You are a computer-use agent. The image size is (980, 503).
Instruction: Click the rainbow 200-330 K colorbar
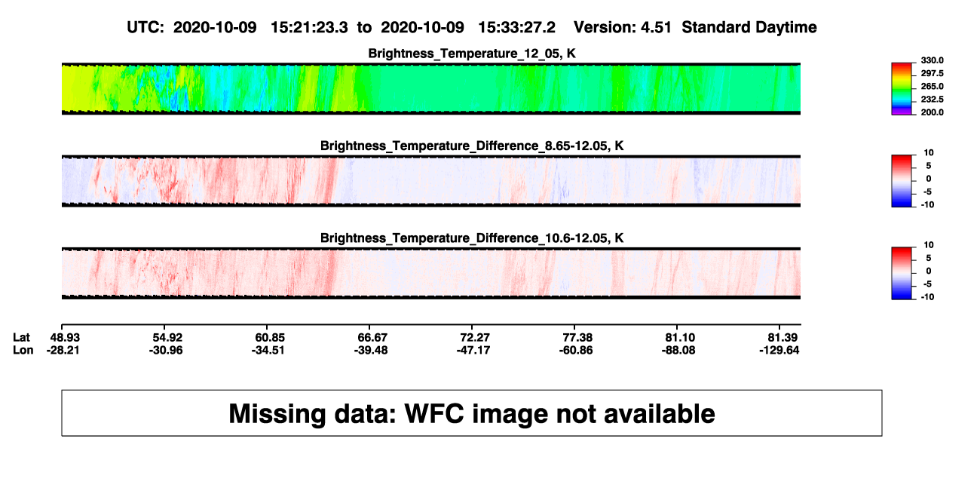click(x=902, y=89)
